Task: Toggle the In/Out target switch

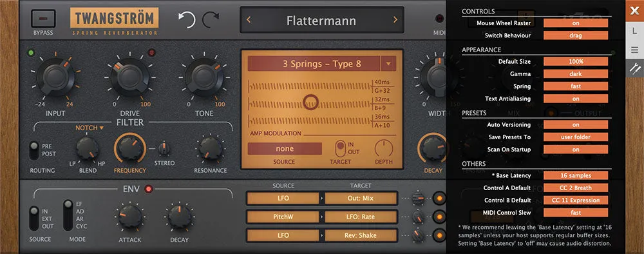Action: pos(341,148)
